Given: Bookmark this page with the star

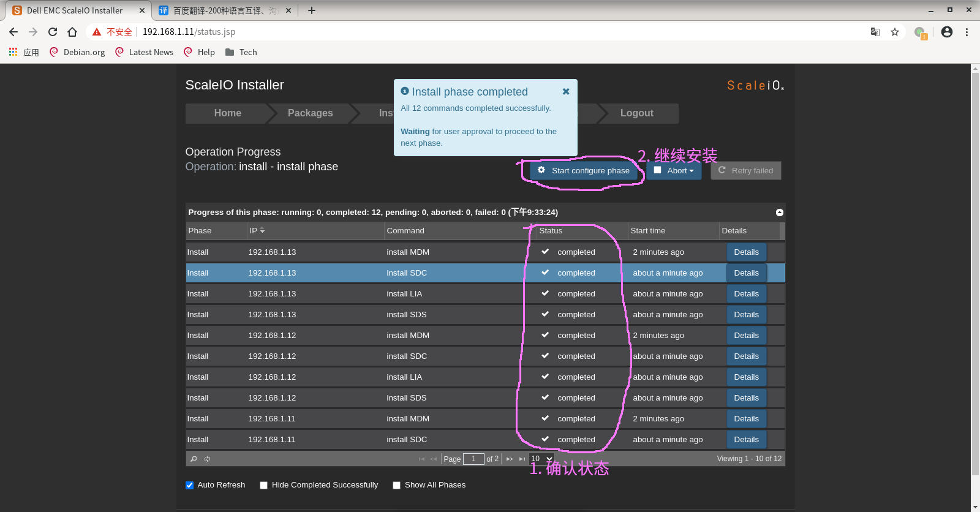Looking at the screenshot, I should pos(895,32).
